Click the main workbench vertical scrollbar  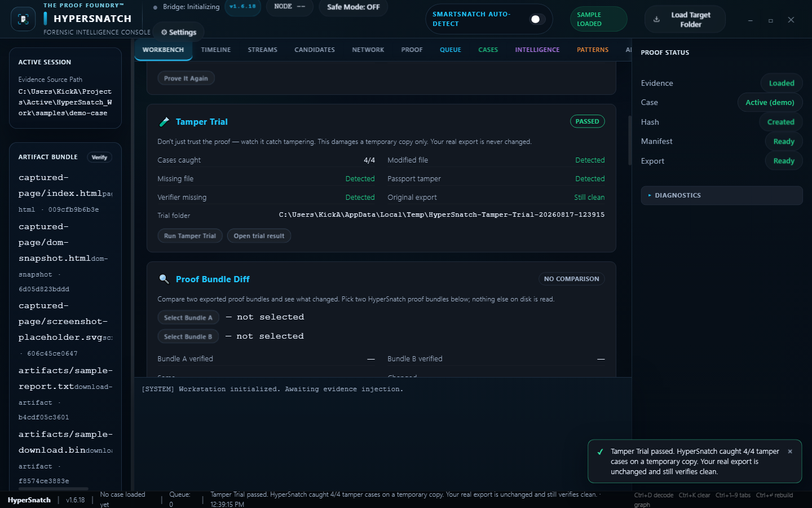click(x=630, y=140)
